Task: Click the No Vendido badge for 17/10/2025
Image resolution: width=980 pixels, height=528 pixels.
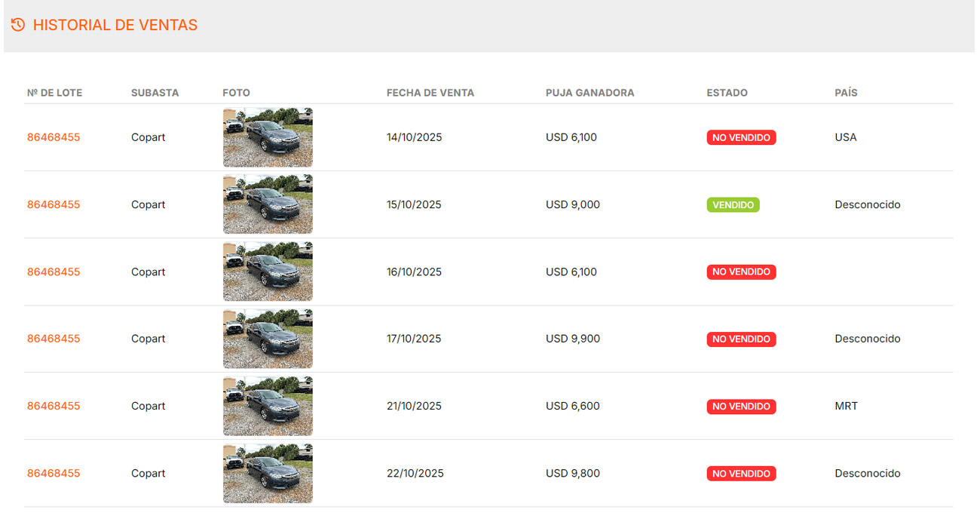Action: pos(741,339)
